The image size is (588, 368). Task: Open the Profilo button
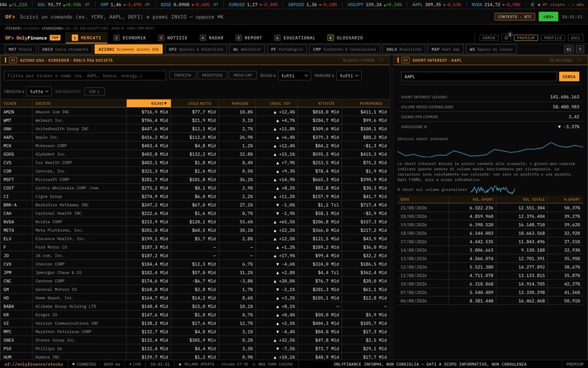553,38
